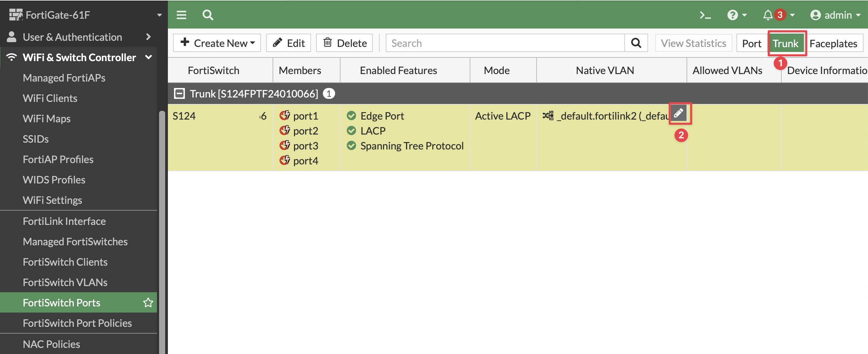Click the WiFi icon in the sidebar
Screen dimensions: 868x354
[12, 57]
